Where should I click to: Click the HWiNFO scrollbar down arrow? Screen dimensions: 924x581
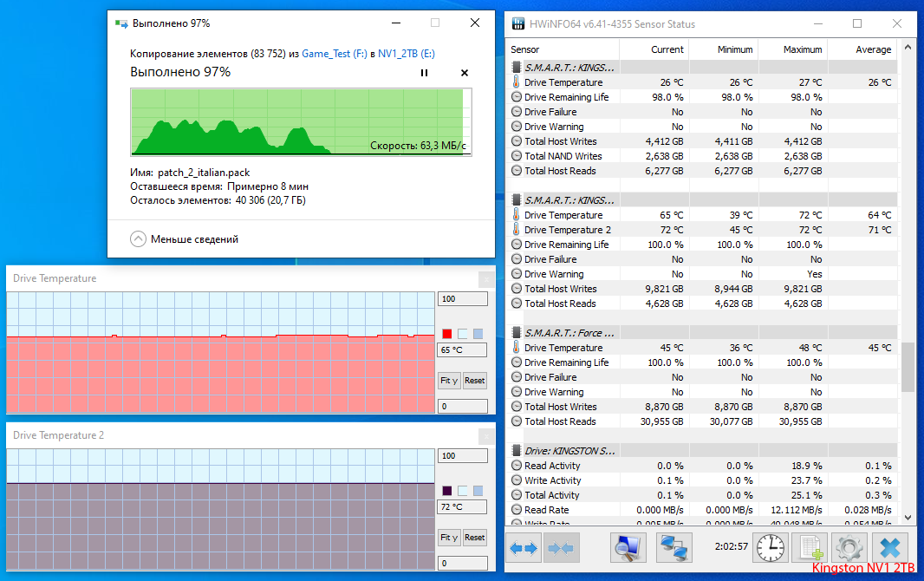908,517
